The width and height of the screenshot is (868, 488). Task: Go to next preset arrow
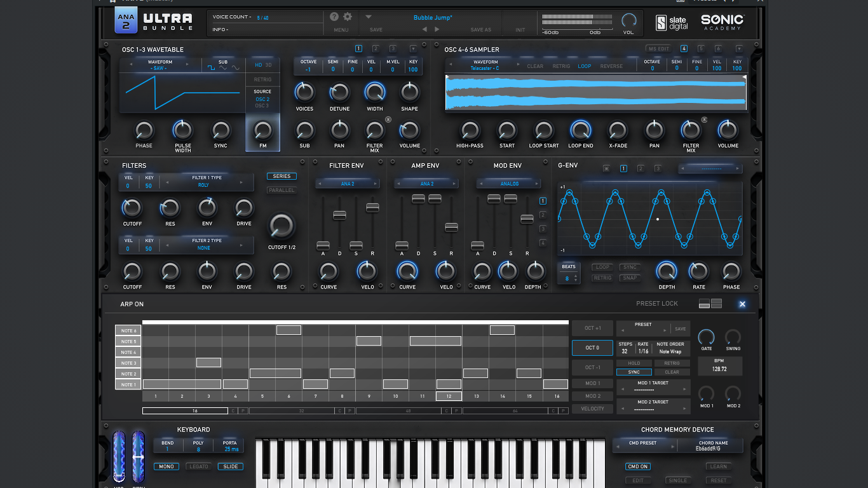coord(437,29)
